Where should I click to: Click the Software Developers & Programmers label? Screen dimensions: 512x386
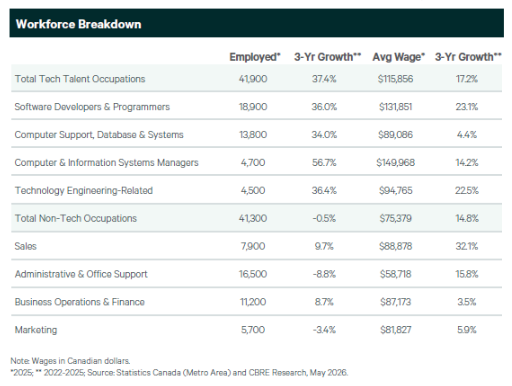click(x=92, y=107)
